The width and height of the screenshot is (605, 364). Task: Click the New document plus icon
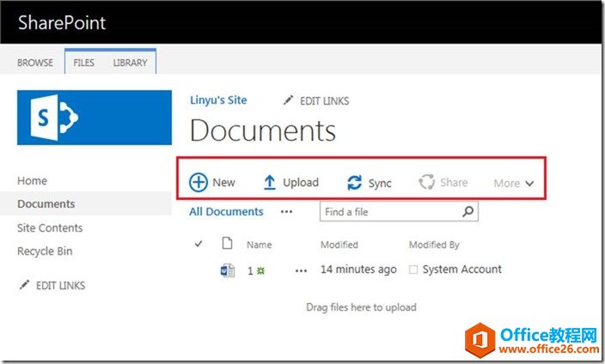click(199, 182)
